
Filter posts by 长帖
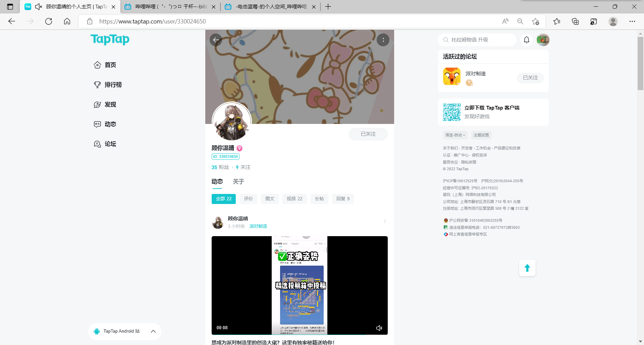tap(320, 199)
